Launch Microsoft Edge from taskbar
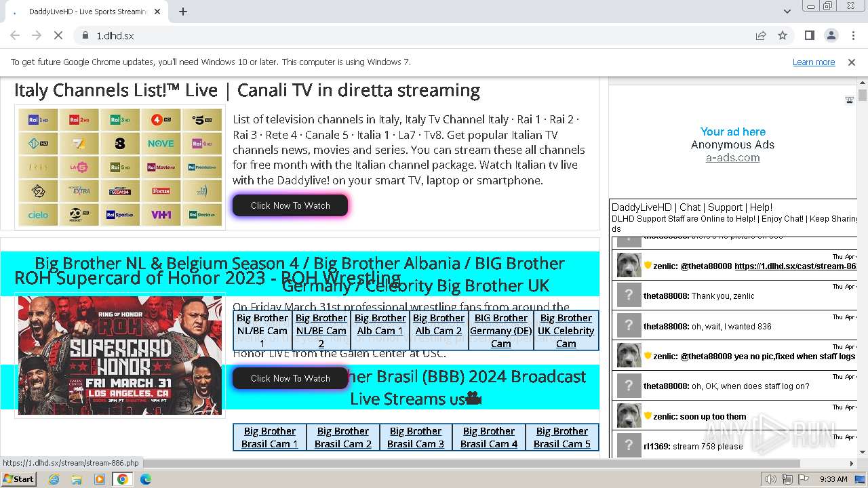The width and height of the screenshot is (868, 488). click(146, 479)
